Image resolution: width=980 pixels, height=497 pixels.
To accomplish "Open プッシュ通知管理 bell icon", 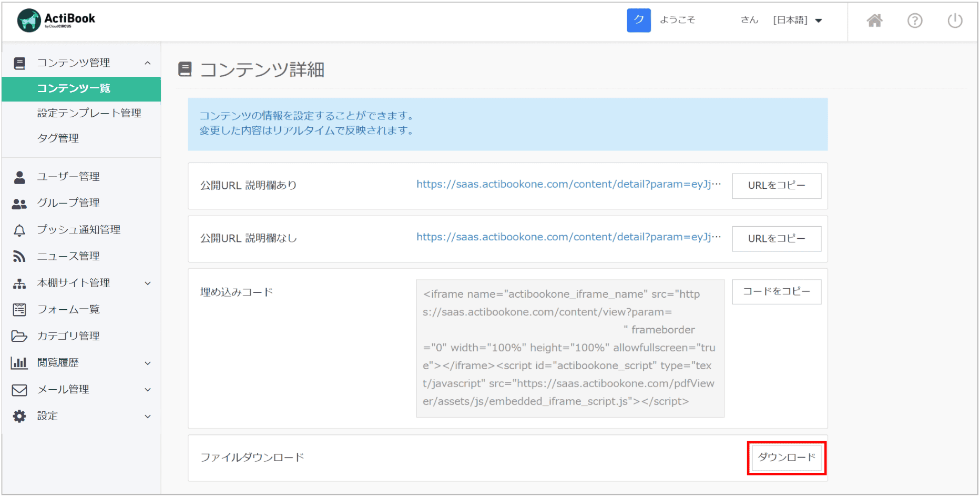I will [x=19, y=230].
